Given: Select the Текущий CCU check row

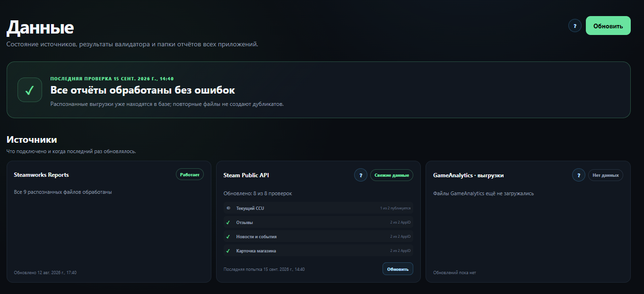Looking at the screenshot, I should tap(318, 208).
